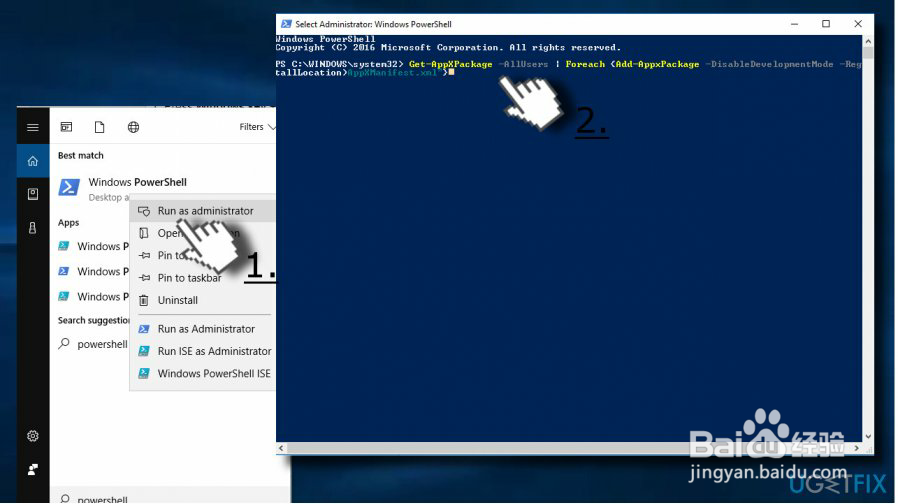This screenshot has width=898, height=504.
Task: Click PowerShell horizontal scrollbar left arrow
Action: click(281, 448)
